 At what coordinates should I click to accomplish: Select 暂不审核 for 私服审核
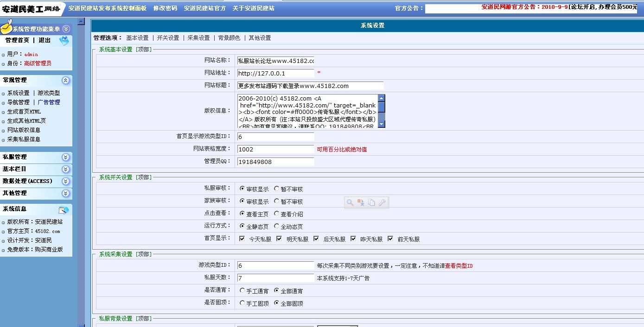tap(275, 189)
